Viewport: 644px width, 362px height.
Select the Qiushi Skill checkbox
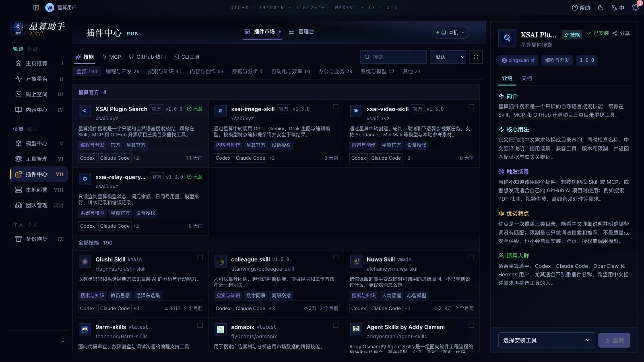point(200,257)
